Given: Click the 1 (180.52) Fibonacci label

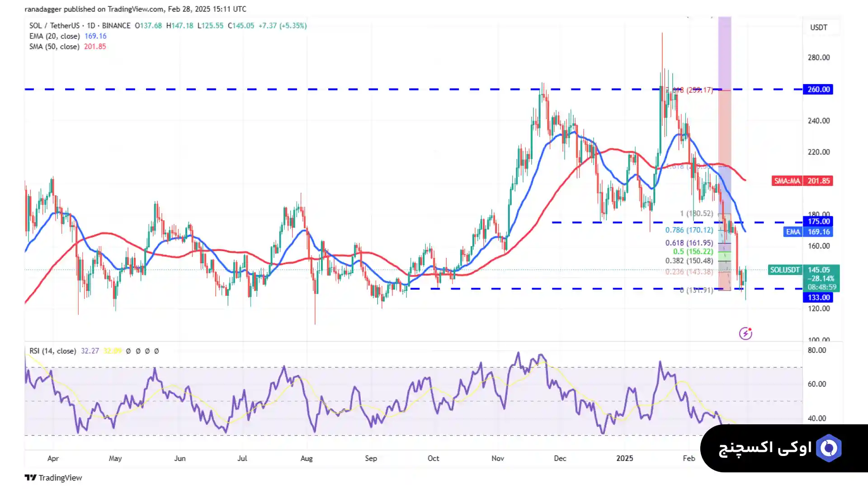Looking at the screenshot, I should pyautogui.click(x=696, y=214).
